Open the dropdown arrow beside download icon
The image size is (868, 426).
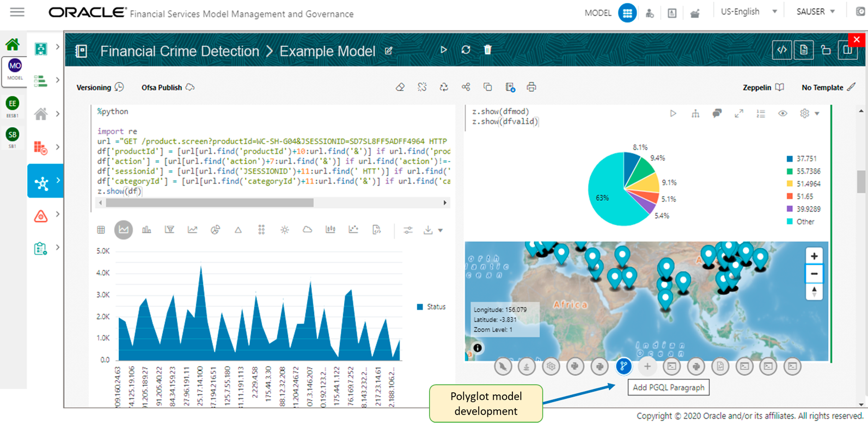(x=441, y=231)
